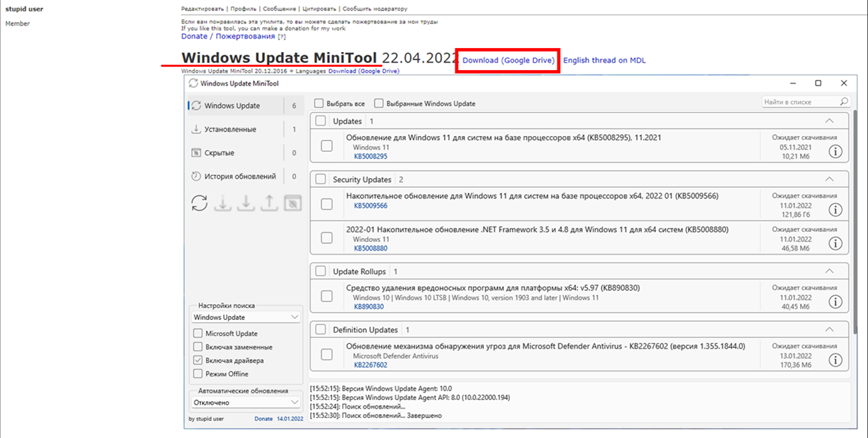Click the 14.01.2022 version date link

290,419
